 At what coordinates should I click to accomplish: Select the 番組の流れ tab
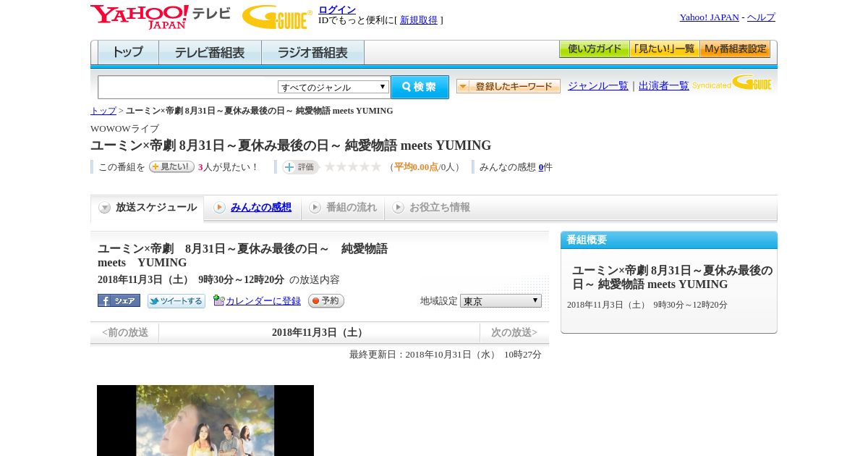343,208
